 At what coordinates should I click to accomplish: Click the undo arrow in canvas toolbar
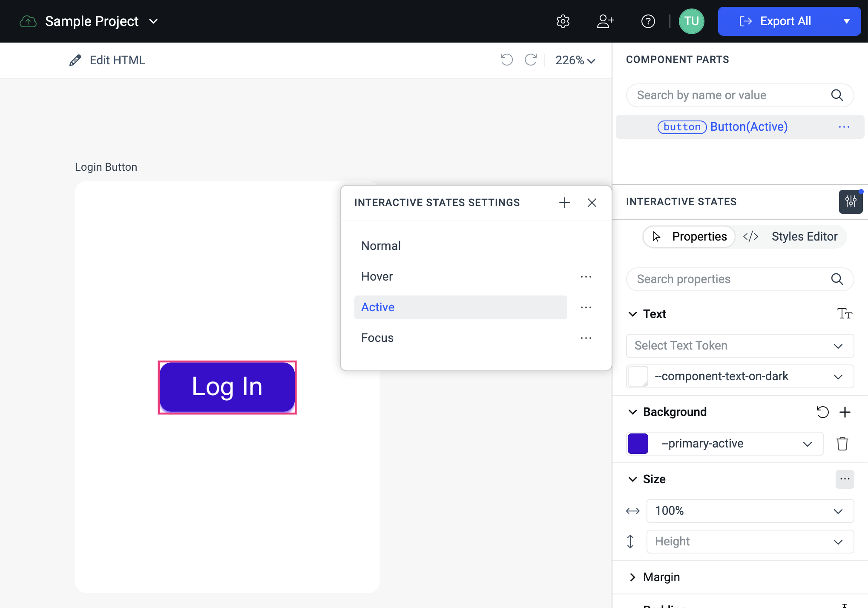click(506, 60)
